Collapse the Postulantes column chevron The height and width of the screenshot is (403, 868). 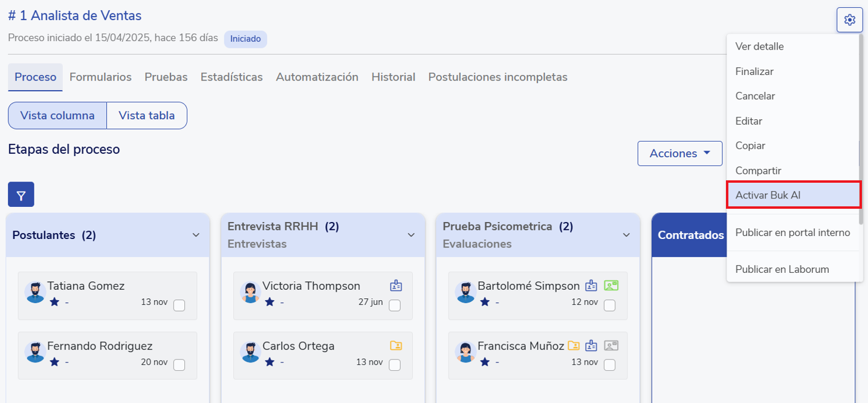(196, 235)
